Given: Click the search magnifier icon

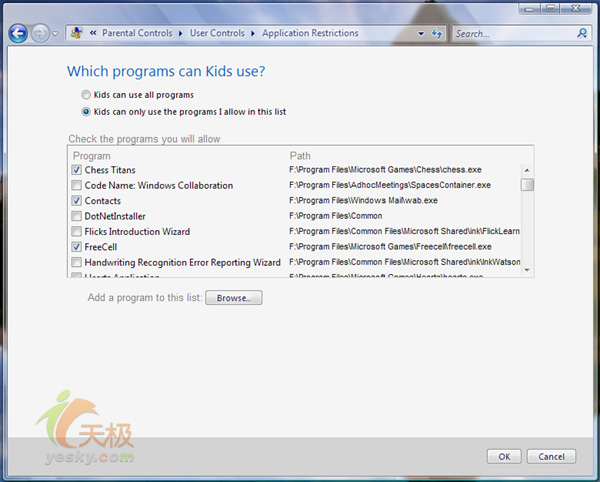Looking at the screenshot, I should 582,33.
